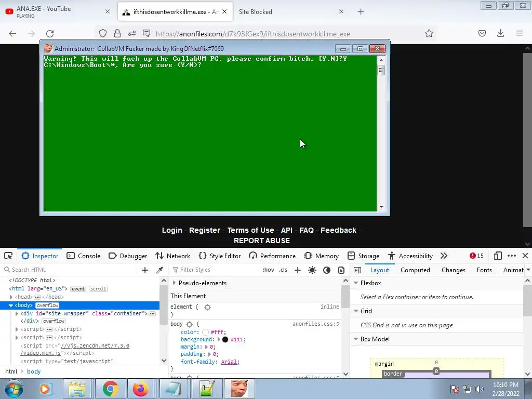Open the Memory tab
Screen dimensions: 532x399
[321, 256]
